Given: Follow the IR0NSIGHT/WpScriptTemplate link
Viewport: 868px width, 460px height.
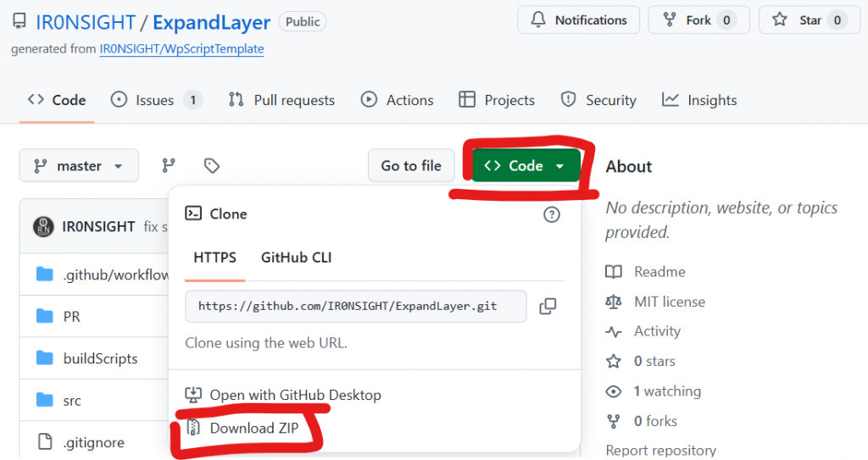Looking at the screenshot, I should [x=181, y=49].
